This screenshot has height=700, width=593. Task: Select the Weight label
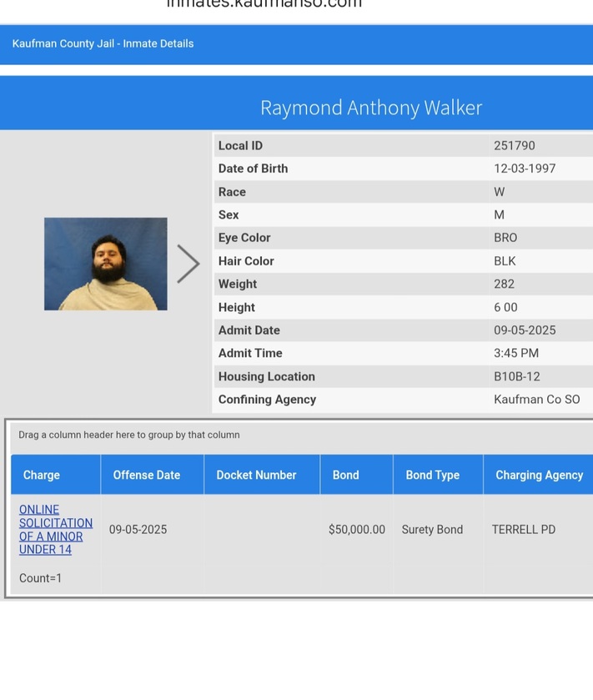(238, 284)
